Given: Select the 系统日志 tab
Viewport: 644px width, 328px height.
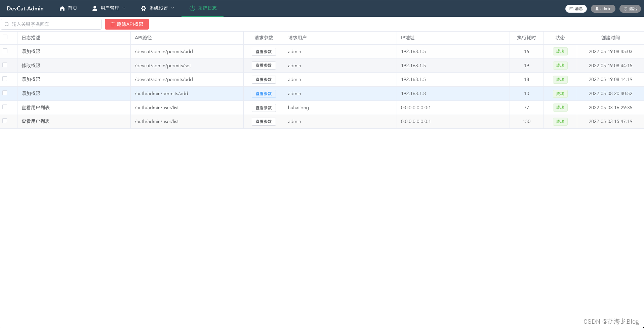Looking at the screenshot, I should pyautogui.click(x=203, y=8).
